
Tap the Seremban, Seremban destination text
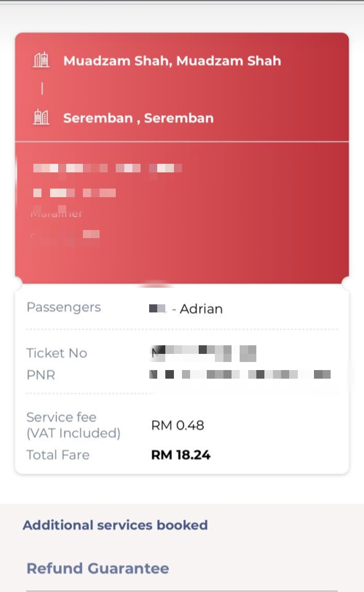coord(139,118)
